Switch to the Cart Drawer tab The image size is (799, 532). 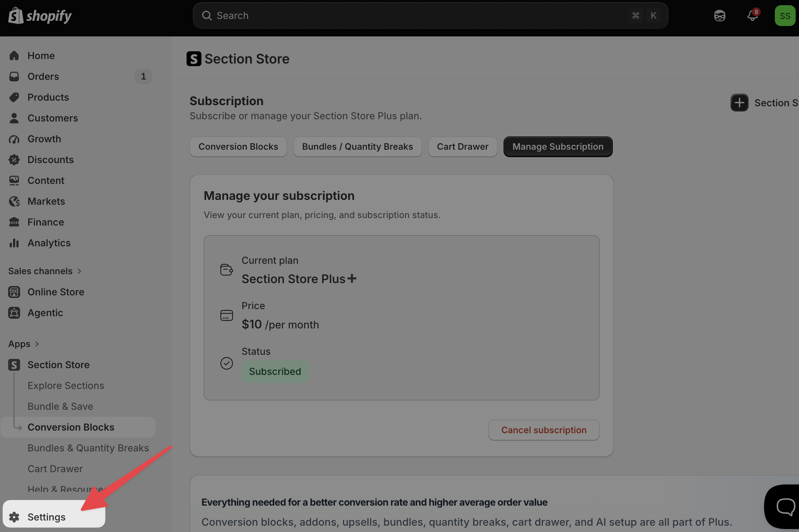pyautogui.click(x=463, y=147)
